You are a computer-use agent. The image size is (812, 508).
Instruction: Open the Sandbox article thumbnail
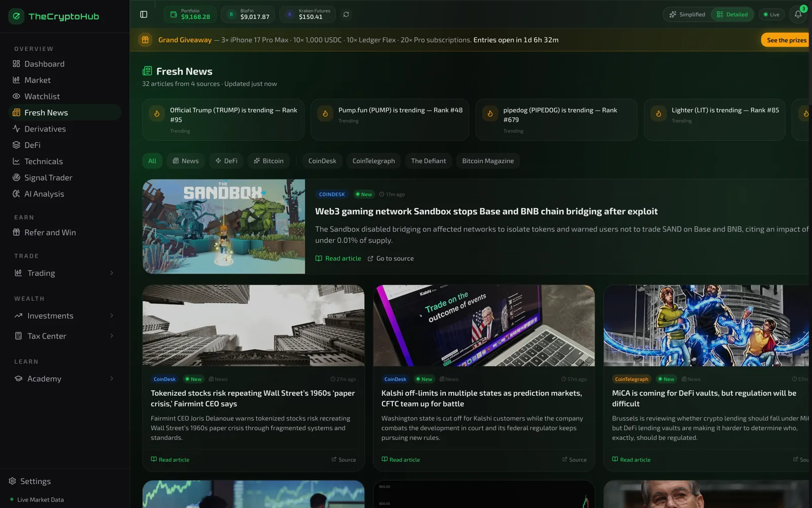(x=224, y=227)
